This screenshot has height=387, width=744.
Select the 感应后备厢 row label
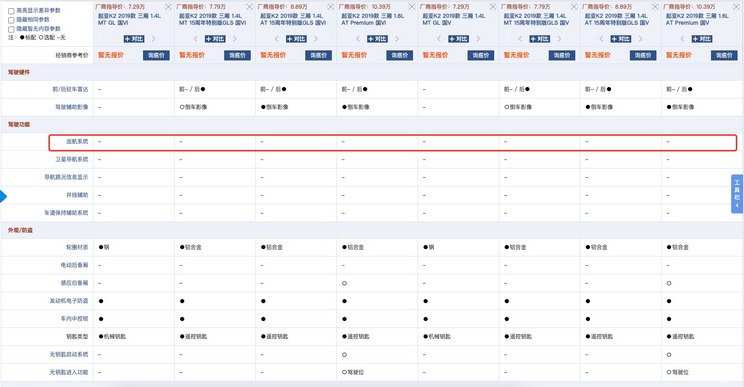click(x=74, y=283)
